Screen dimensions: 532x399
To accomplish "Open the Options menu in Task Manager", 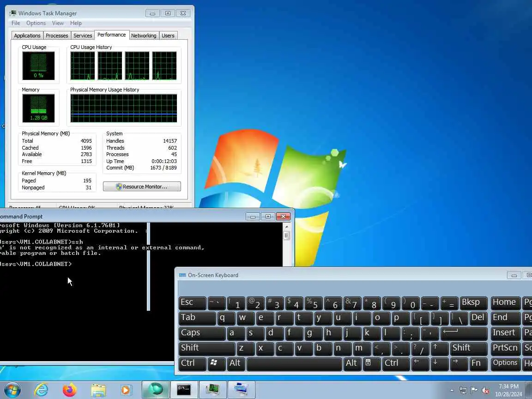I will coord(36,23).
